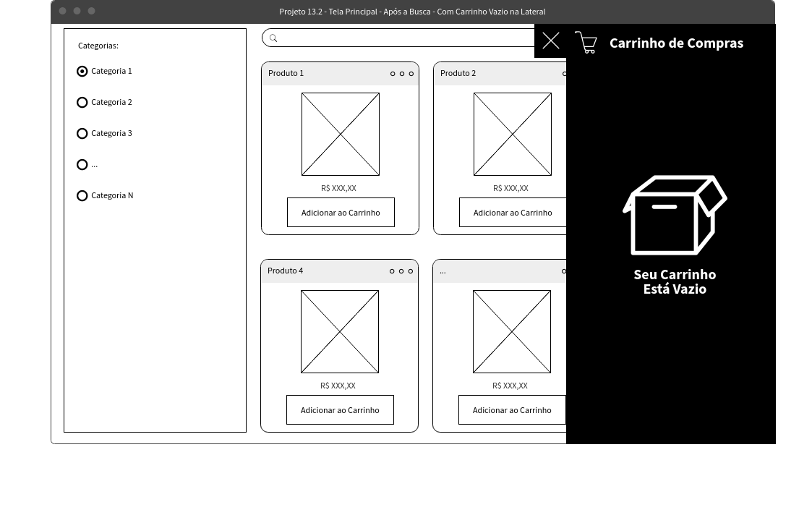The width and height of the screenshot is (812, 523).
Task: Select the Categoria 3 radio button
Action: (x=82, y=134)
